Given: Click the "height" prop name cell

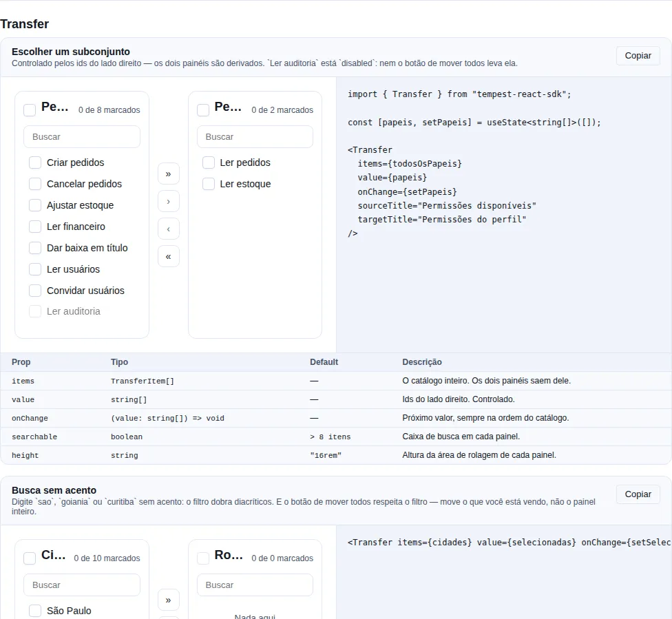Looking at the screenshot, I should [x=25, y=455].
